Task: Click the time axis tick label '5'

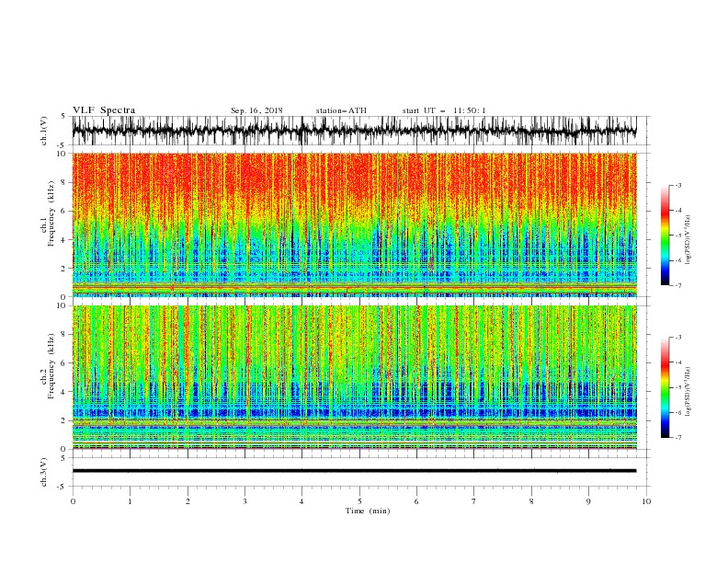Action: 359,501
